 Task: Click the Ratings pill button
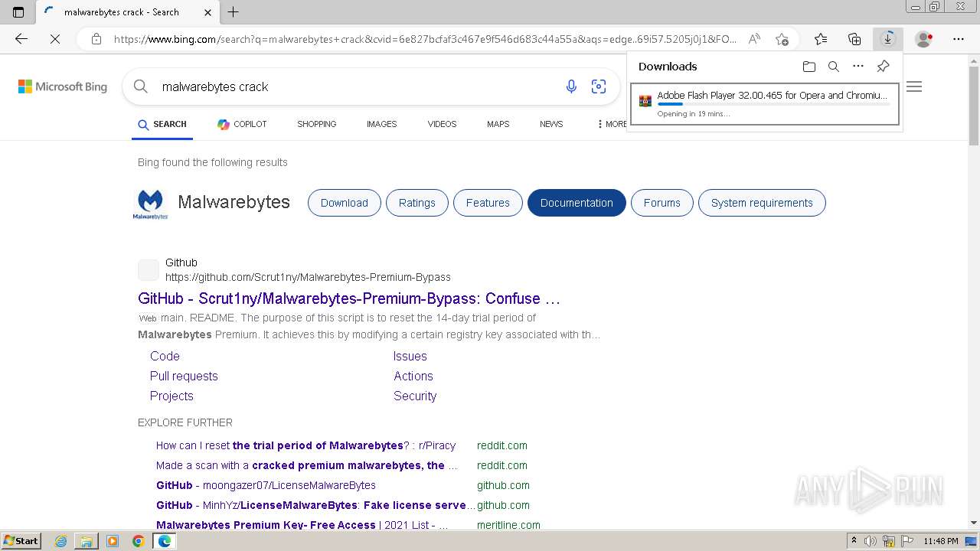coord(417,203)
